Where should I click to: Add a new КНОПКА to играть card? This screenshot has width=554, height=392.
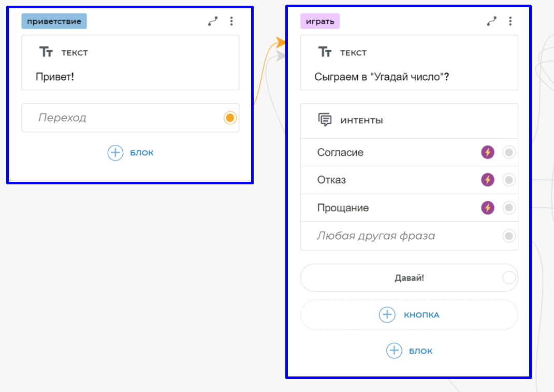(x=409, y=315)
